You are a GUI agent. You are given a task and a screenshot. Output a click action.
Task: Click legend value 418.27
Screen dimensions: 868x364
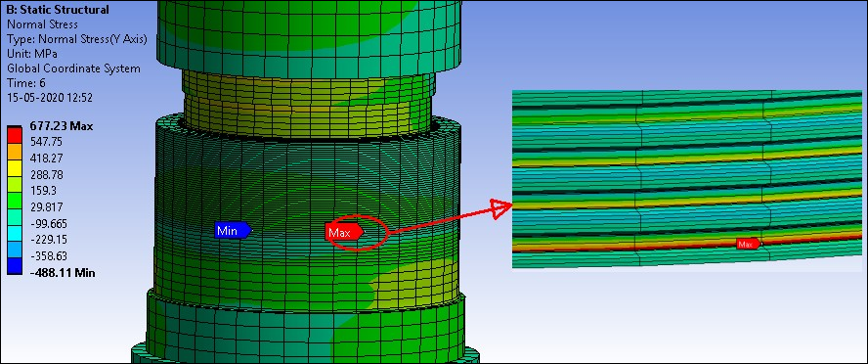click(x=46, y=158)
